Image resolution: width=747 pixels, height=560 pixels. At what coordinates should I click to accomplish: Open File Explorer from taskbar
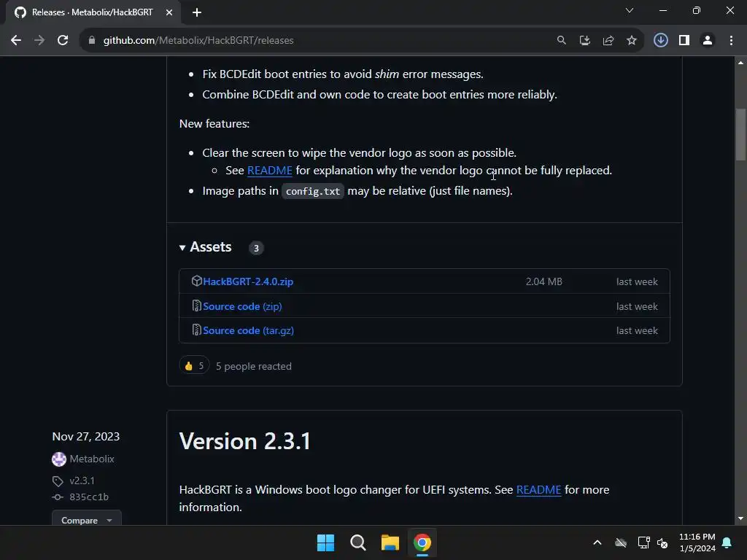tap(390, 542)
